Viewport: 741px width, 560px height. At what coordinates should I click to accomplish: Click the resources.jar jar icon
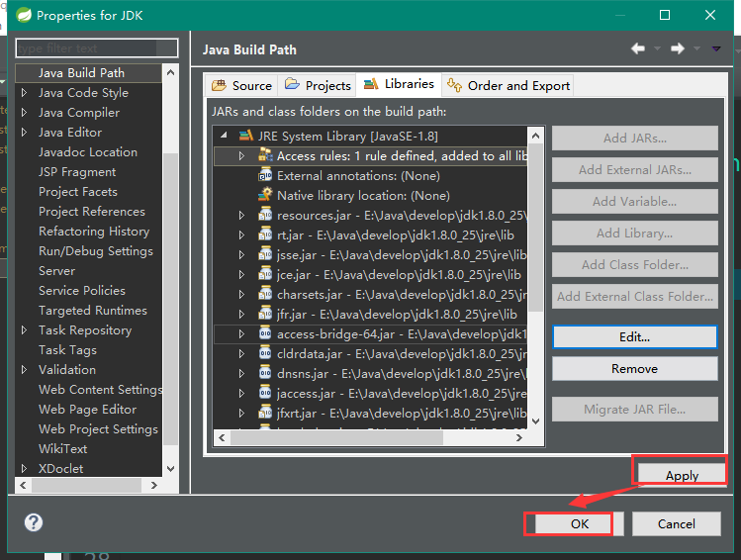tap(265, 215)
